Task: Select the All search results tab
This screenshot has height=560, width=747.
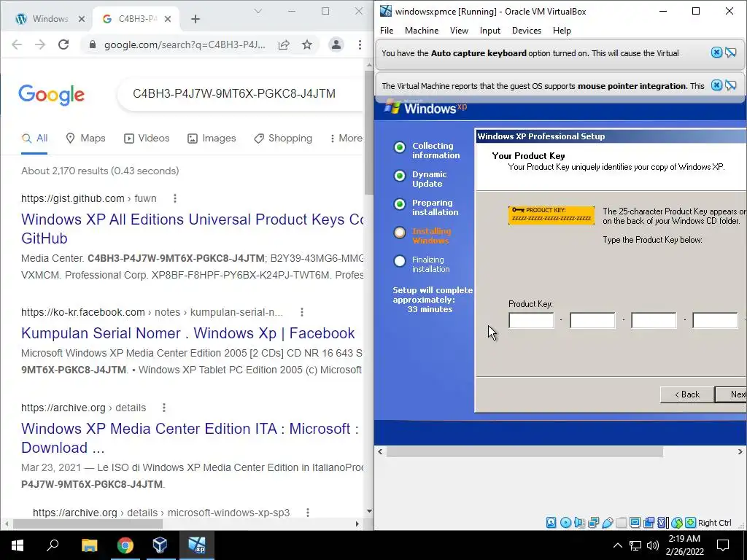Action: point(35,138)
